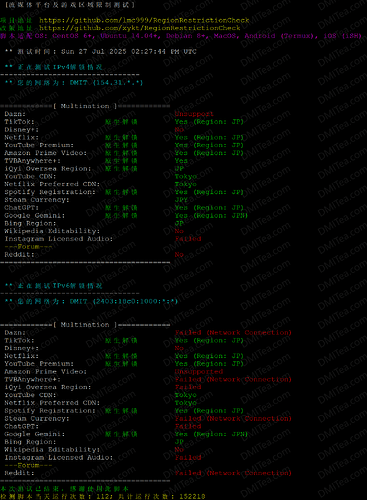Click IPv4 Google Gemini result "Yes (Region: JPN)"
Viewport: 367px width, 500px height.
(211, 216)
